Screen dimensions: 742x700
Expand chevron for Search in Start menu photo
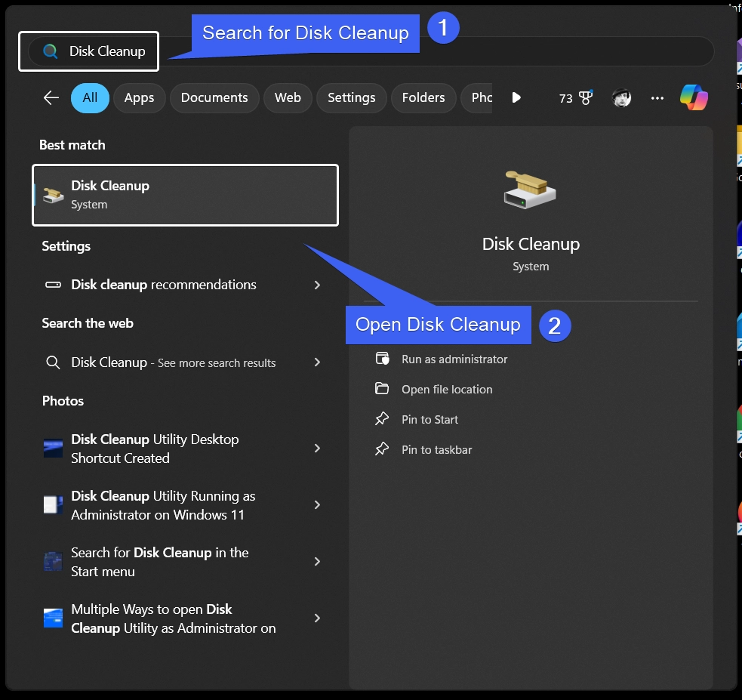click(317, 561)
